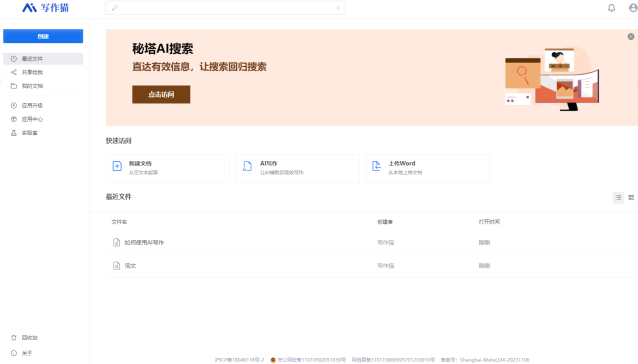Open the 如何使用AI写作 document

click(x=143, y=242)
